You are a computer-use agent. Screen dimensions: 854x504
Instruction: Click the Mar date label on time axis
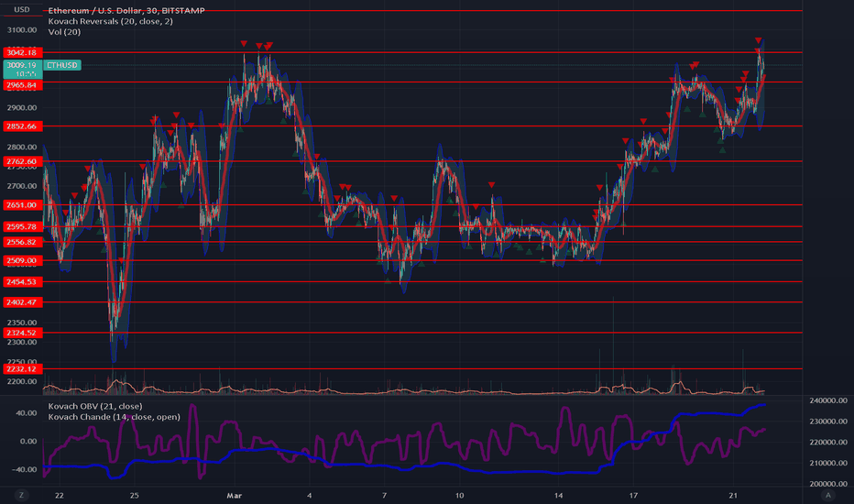pyautogui.click(x=235, y=495)
